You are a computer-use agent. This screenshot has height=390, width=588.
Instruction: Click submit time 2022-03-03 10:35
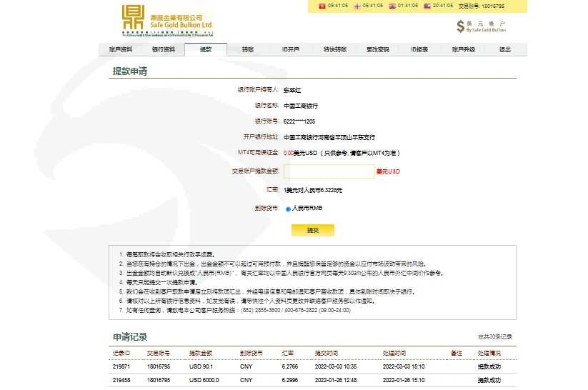click(x=336, y=366)
